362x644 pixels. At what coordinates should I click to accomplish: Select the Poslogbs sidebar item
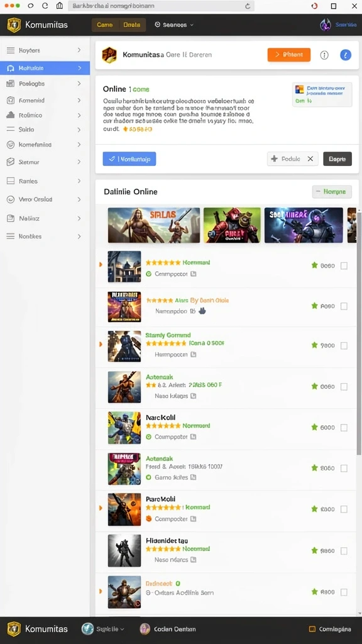tap(45, 84)
